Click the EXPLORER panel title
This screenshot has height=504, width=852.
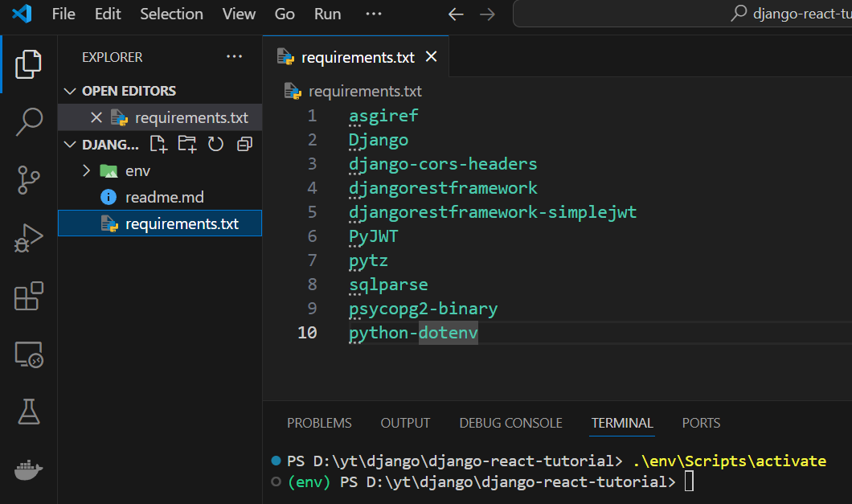(x=112, y=57)
